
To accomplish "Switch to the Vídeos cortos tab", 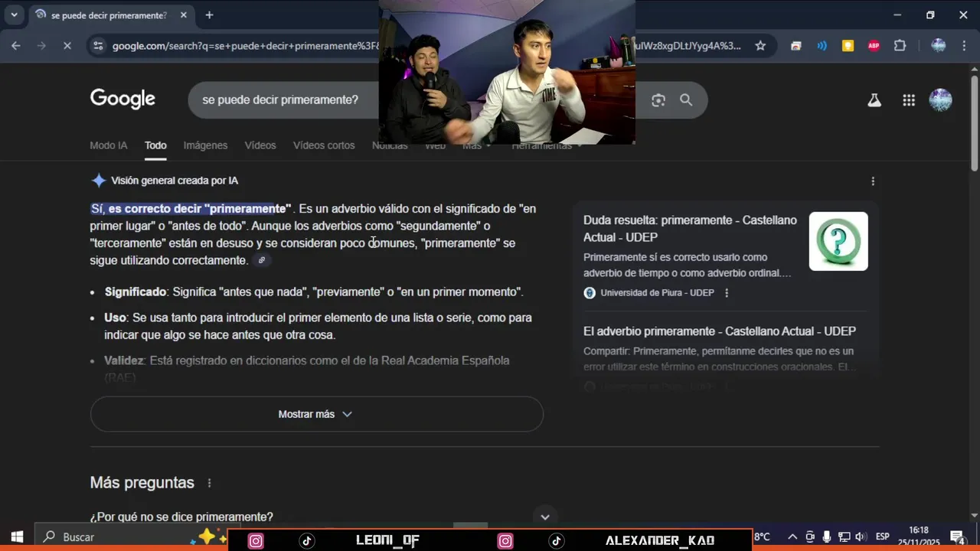I will pyautogui.click(x=324, y=145).
